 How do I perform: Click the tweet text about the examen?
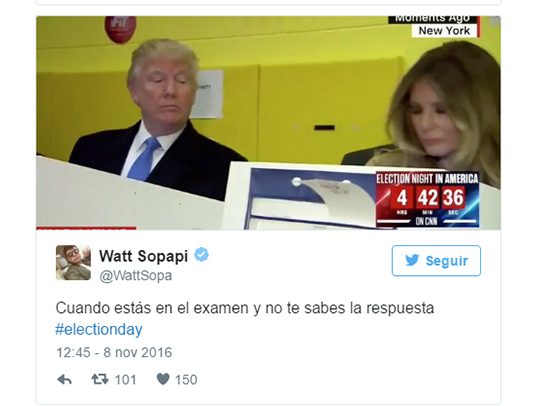click(x=245, y=308)
